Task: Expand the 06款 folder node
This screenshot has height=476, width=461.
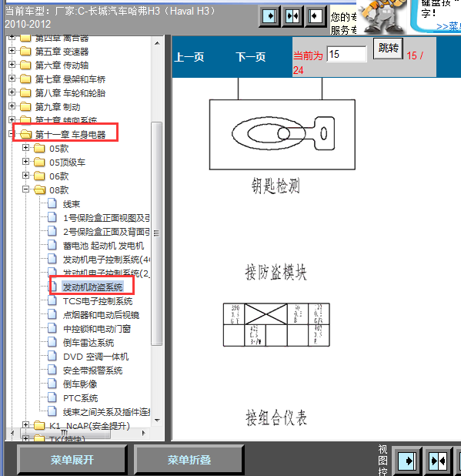Action: tap(25, 175)
